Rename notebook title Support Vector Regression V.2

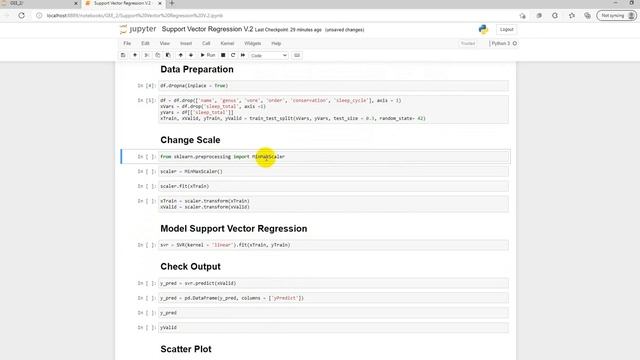pyautogui.click(x=207, y=29)
